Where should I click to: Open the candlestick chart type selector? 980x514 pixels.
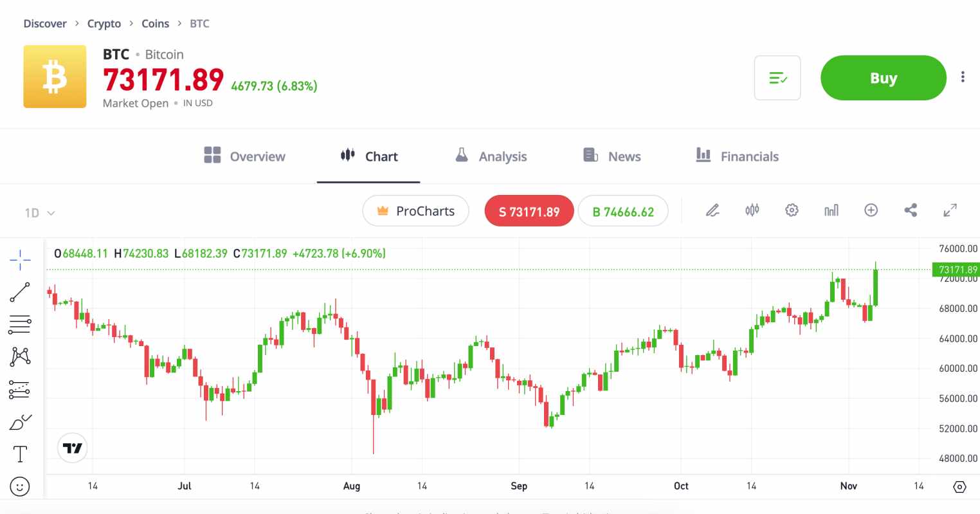752,210
